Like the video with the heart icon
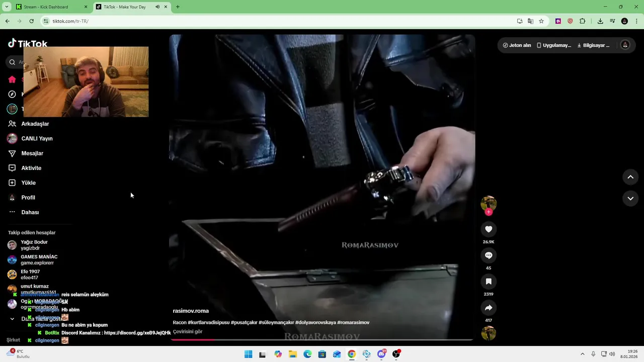This screenshot has height=362, width=644. click(489, 229)
